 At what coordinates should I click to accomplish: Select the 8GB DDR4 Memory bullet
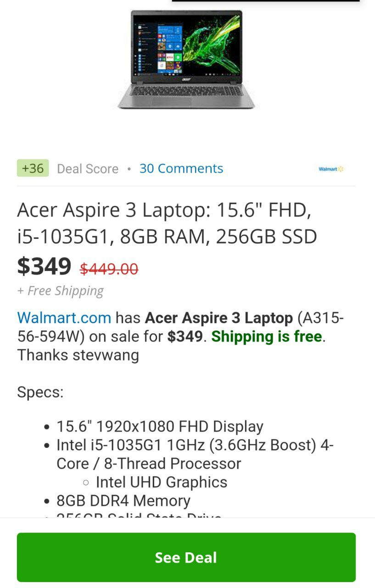(123, 501)
